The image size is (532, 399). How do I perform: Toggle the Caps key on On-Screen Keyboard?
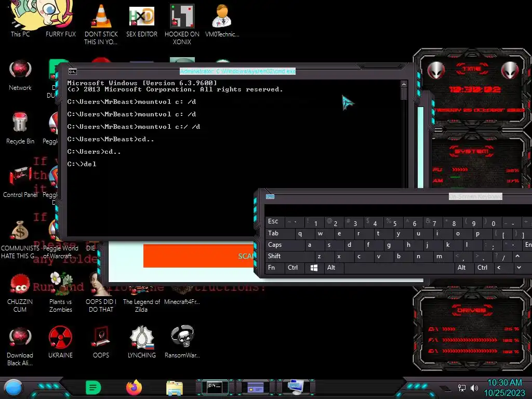285,245
